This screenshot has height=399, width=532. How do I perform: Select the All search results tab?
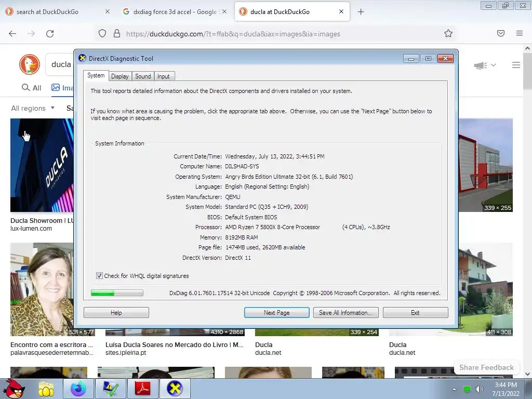31,88
